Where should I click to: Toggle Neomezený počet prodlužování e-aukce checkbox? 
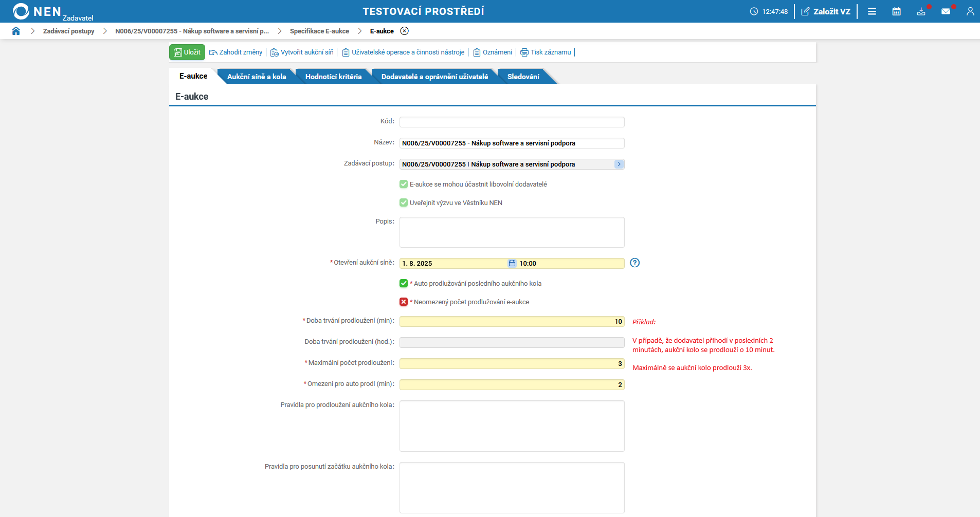(404, 302)
